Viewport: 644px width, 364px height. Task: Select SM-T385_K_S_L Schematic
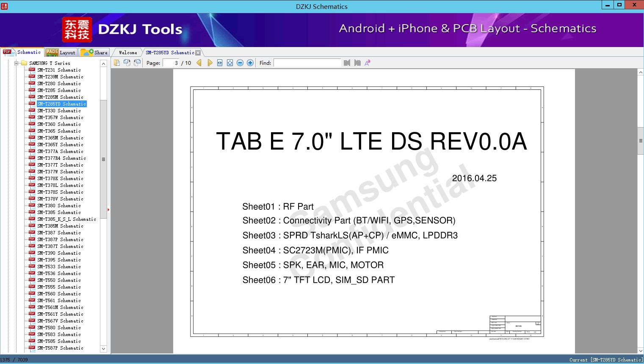66,219
